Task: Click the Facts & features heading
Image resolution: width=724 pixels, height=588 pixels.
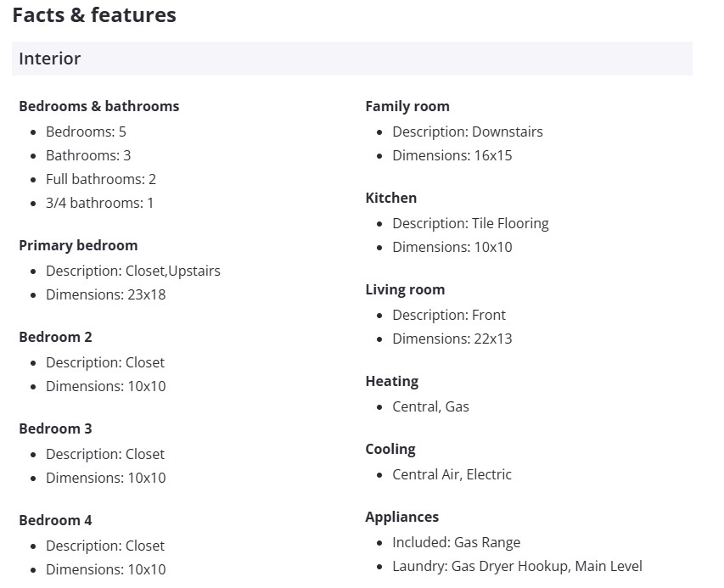Action: point(94,15)
